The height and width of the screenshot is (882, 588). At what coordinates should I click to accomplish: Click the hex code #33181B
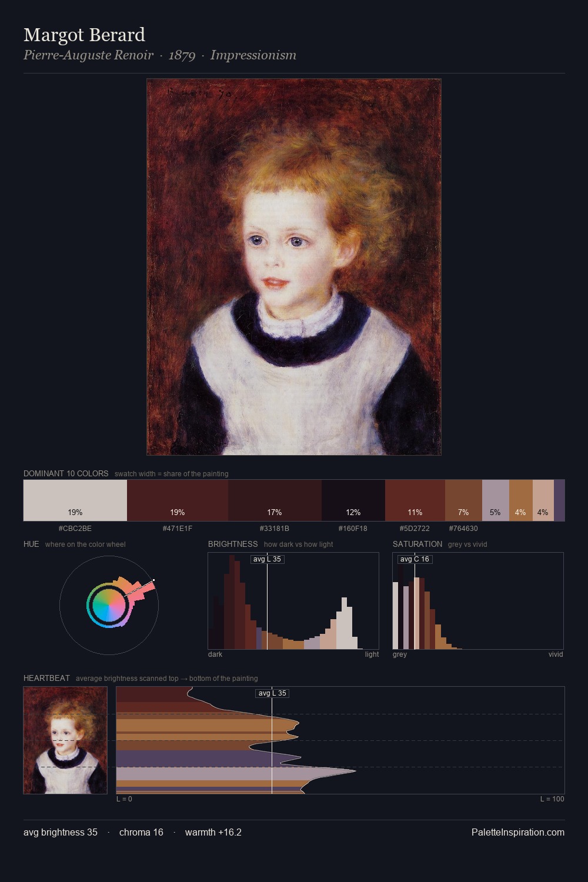point(275,529)
